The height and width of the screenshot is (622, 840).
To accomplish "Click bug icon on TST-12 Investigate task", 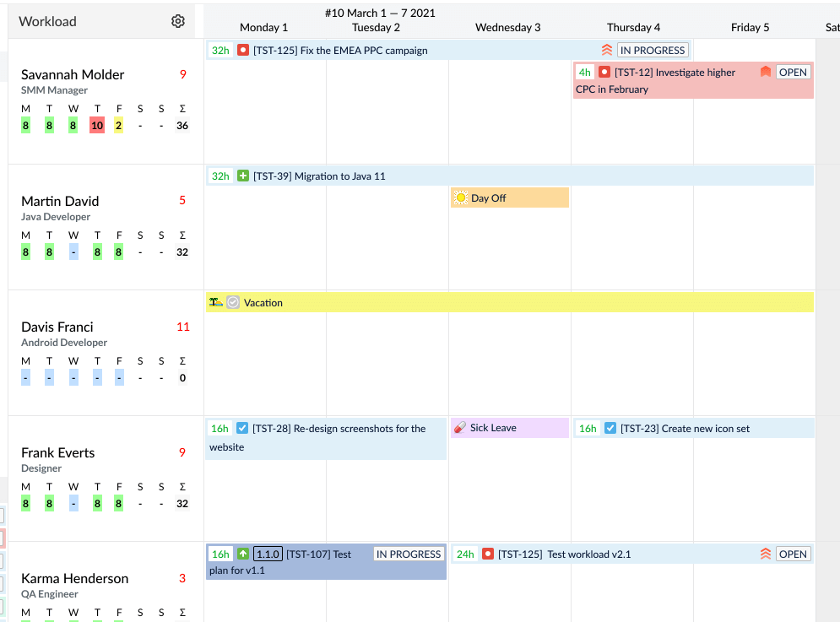I will [604, 72].
